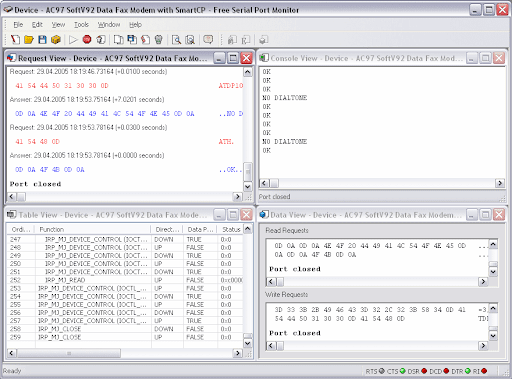512x379 pixels.
Task: Click Request View scroll down arrow
Action: click(x=247, y=187)
